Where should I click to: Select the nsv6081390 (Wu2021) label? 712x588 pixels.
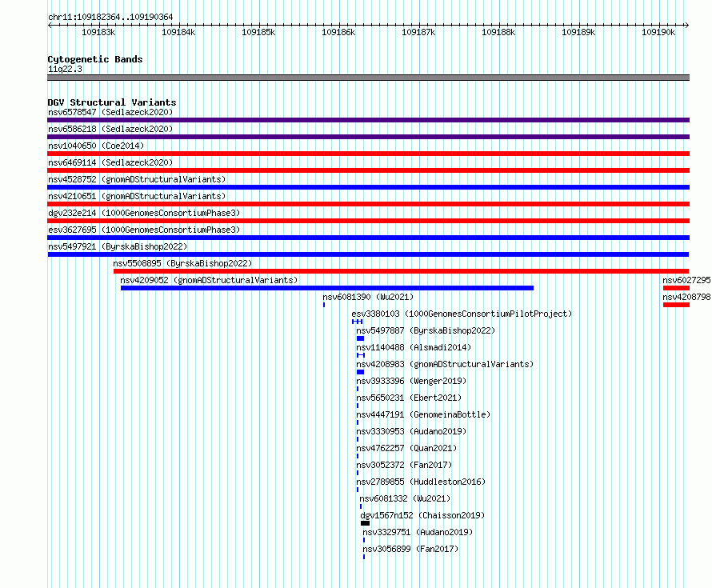point(368,297)
